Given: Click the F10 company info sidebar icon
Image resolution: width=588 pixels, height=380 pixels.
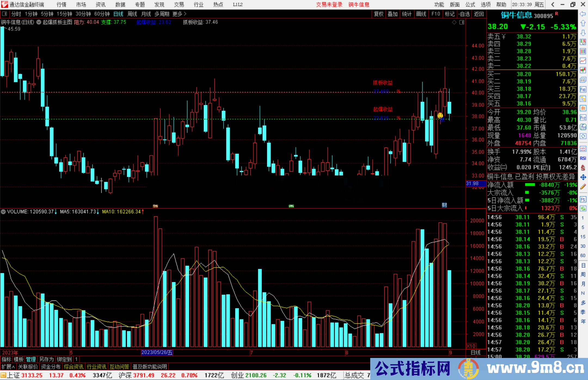Looking at the screenshot, I should [583, 89].
